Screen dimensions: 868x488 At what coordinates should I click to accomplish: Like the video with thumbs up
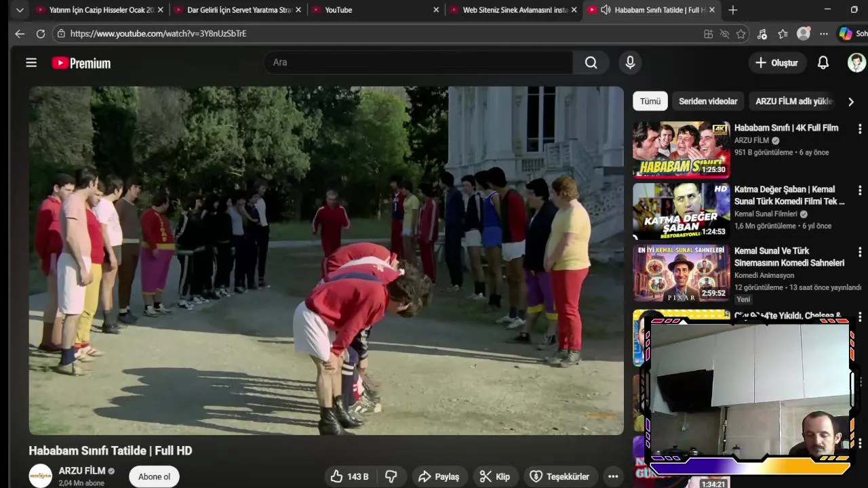pos(349,476)
